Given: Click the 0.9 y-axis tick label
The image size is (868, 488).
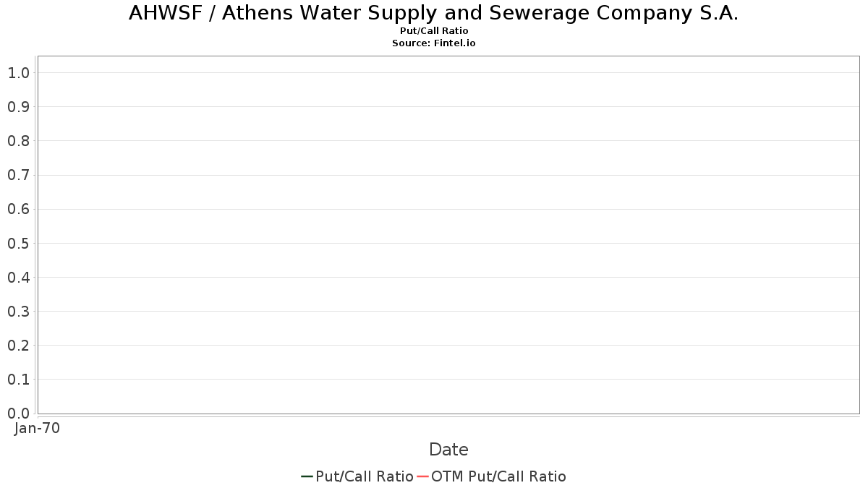Looking at the screenshot, I should (x=19, y=107).
